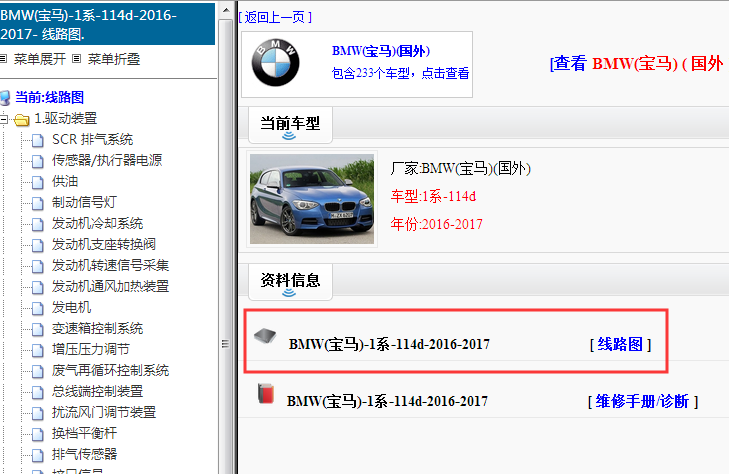Click the 废气再循环控制系统 page icon

[x=38, y=371]
